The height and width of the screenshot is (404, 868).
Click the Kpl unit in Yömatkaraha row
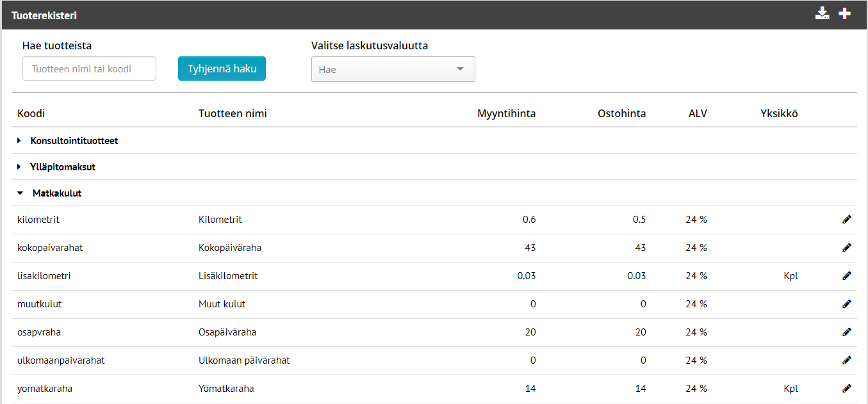790,389
